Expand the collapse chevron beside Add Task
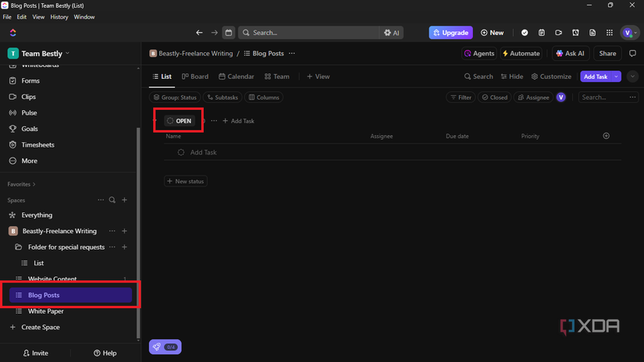This screenshot has width=644, height=362. tap(632, 76)
